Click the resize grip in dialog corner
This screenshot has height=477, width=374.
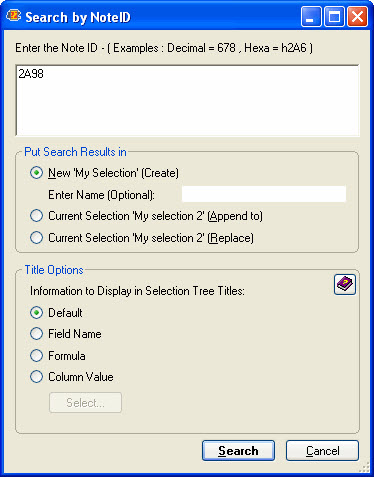pyautogui.click(x=364, y=467)
